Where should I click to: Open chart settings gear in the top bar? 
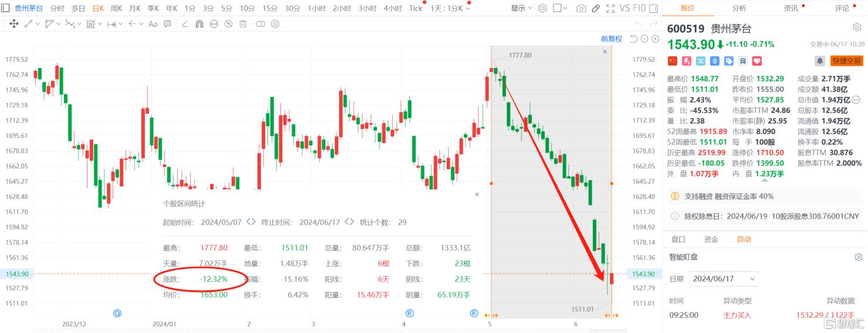pos(542,8)
